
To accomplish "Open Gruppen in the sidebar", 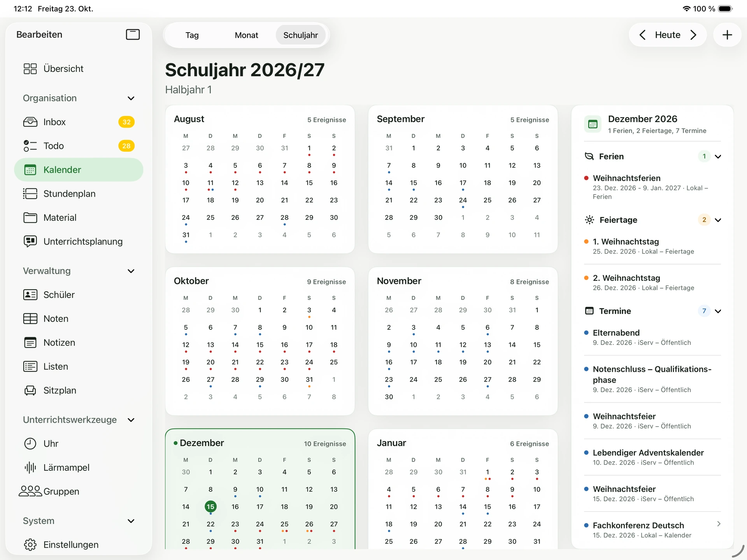I will pyautogui.click(x=79, y=492).
